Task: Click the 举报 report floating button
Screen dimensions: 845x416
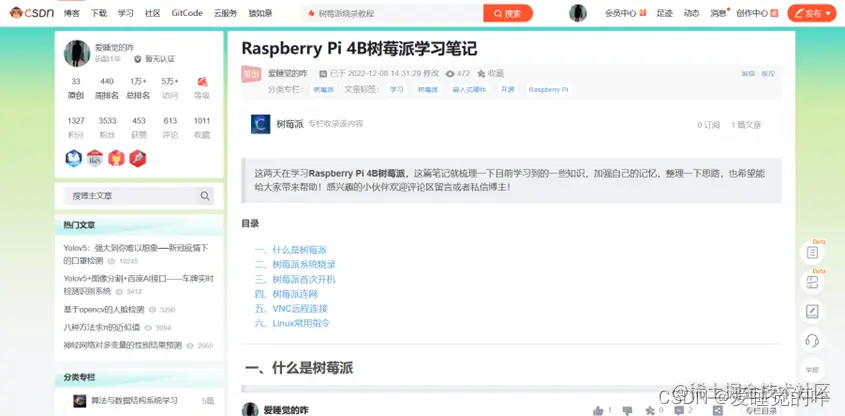Action: coord(812,370)
